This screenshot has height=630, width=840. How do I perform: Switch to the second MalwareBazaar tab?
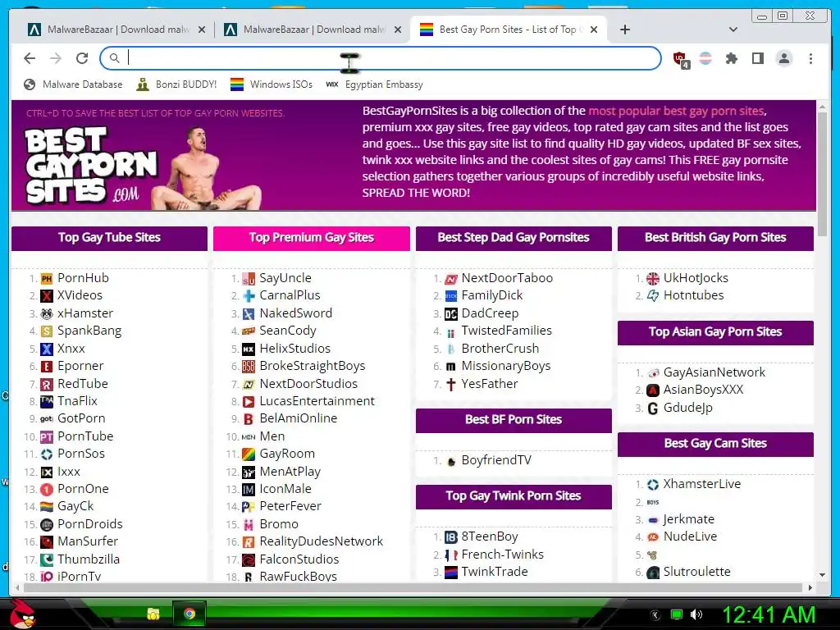(313, 30)
